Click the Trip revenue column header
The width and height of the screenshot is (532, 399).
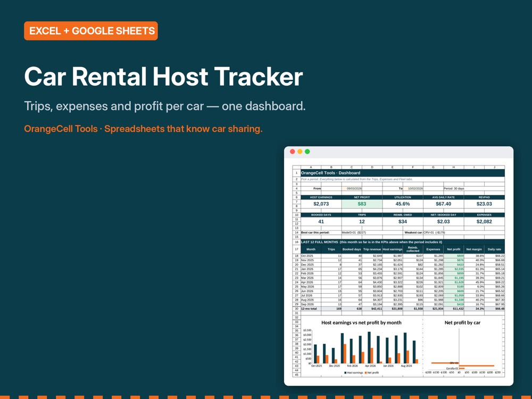pos(372,250)
